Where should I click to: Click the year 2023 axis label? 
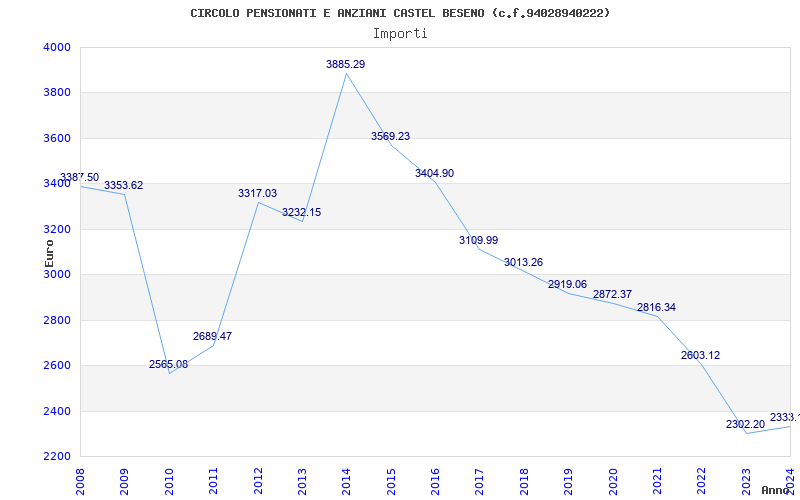746,481
